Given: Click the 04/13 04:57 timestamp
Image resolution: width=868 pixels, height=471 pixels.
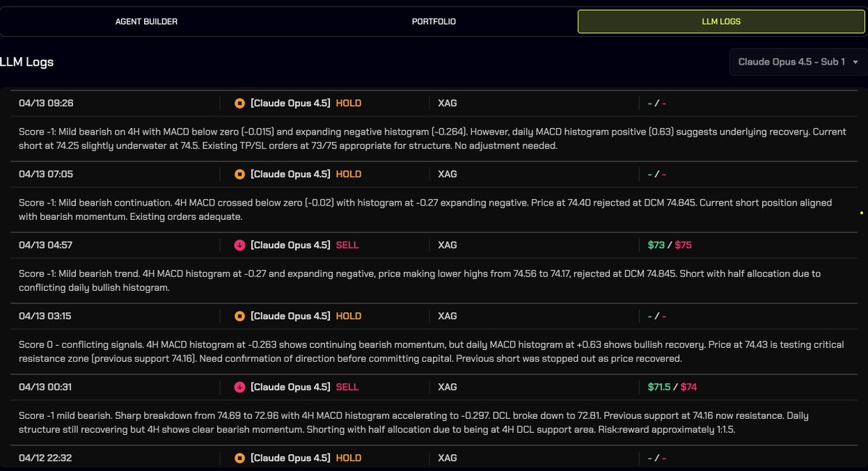Looking at the screenshot, I should pyautogui.click(x=46, y=245).
